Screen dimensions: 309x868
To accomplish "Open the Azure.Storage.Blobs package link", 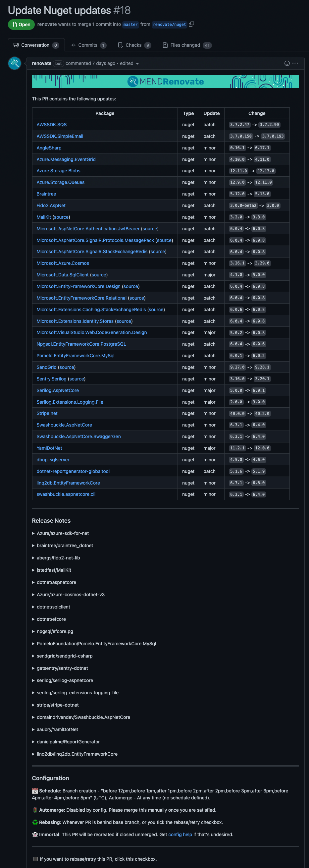I will (x=58, y=171).
